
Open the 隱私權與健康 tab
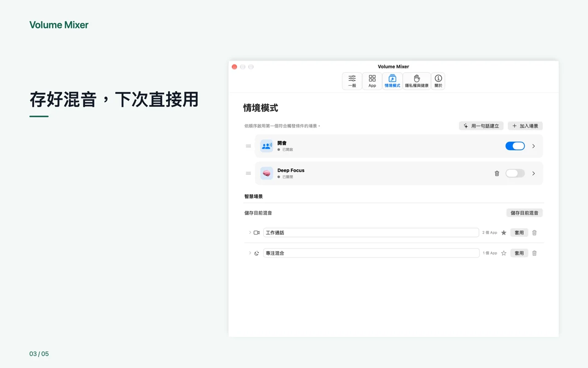coord(417,81)
